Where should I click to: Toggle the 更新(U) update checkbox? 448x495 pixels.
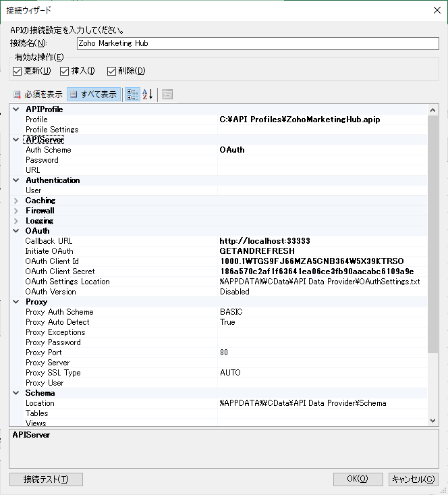click(x=17, y=71)
